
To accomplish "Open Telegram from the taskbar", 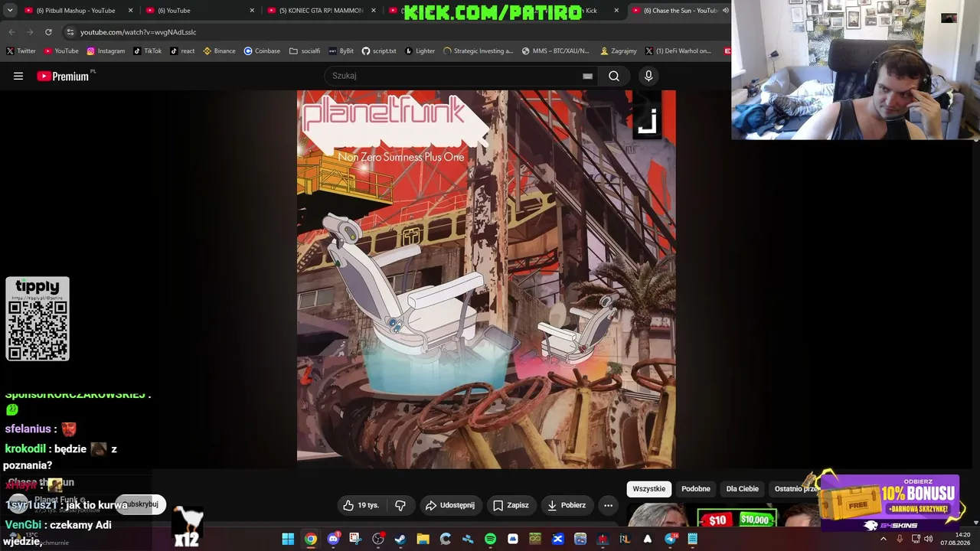I will click(671, 539).
